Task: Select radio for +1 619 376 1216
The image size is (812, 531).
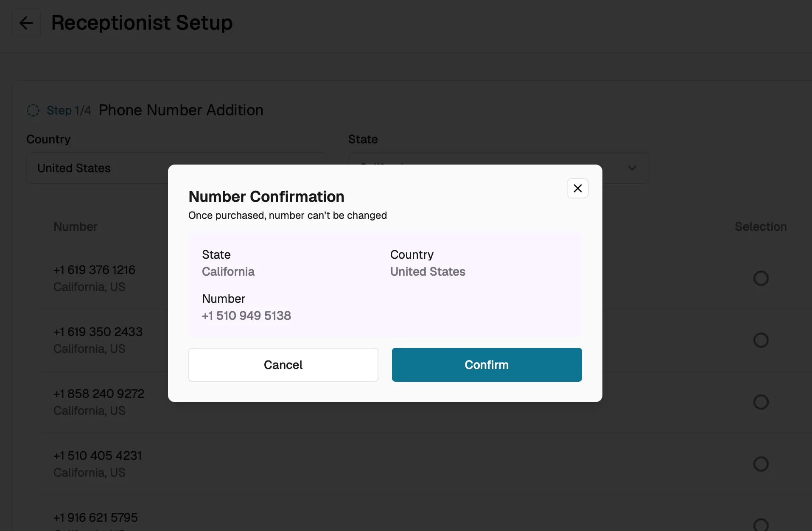Action: tap(761, 278)
